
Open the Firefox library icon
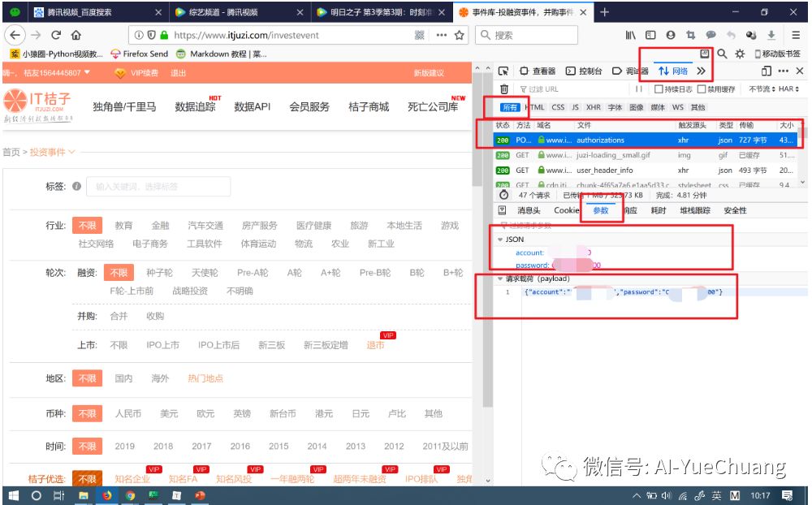point(630,35)
